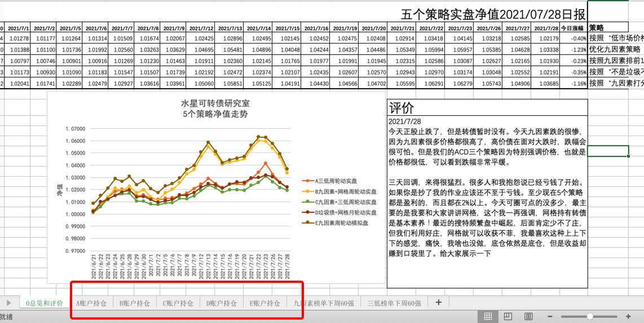Viewport: 644px width, 323px height.
Task: Switch to D账户持仓 sheet tab
Action: click(222, 303)
